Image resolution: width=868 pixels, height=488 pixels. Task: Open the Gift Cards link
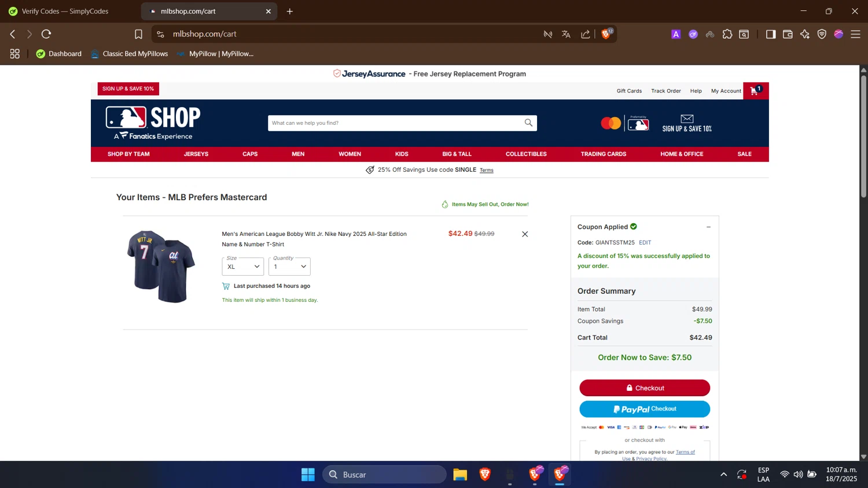coord(629,91)
